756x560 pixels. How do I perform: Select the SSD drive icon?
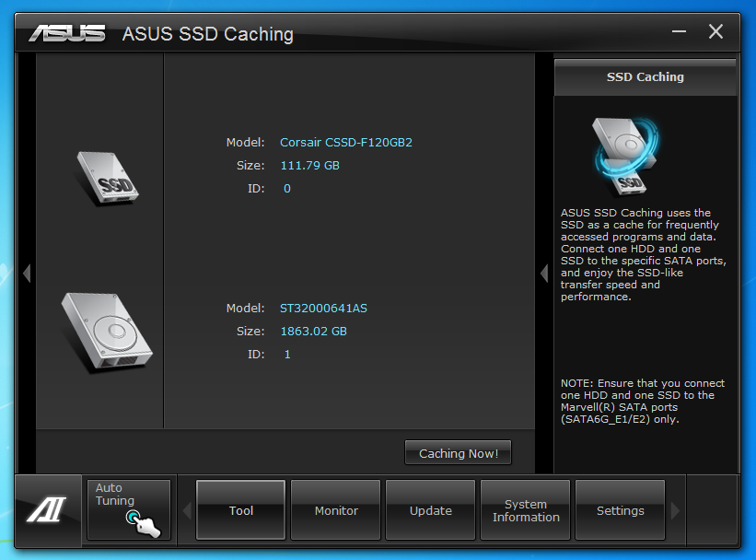click(x=108, y=178)
